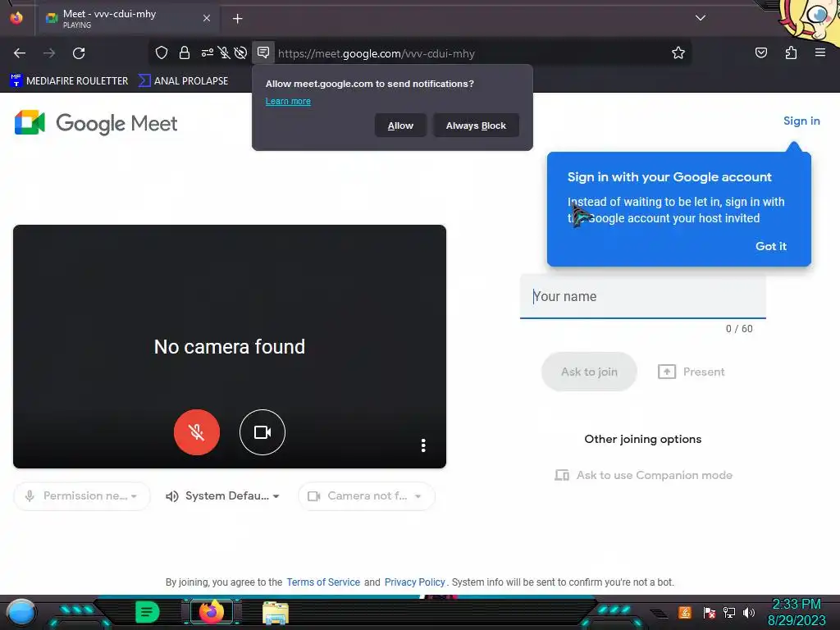Click Always Block for notifications

[x=476, y=126]
